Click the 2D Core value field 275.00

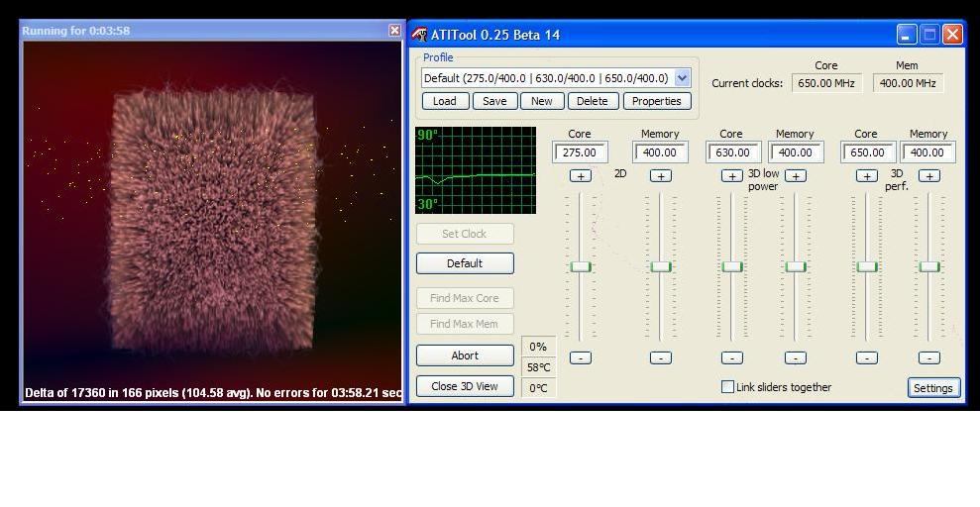point(580,152)
